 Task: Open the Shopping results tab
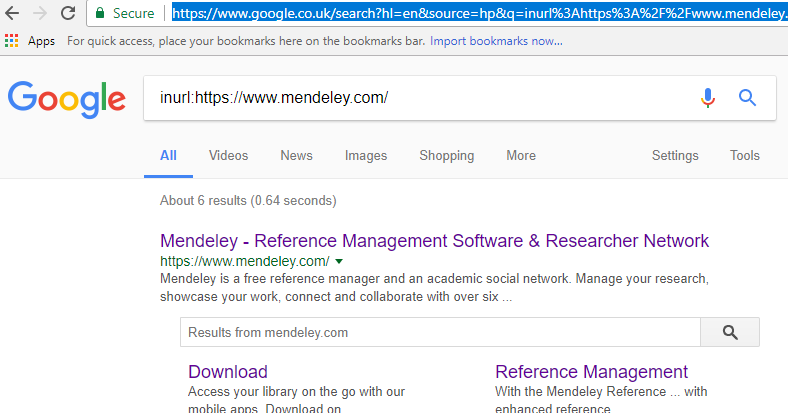click(x=446, y=155)
